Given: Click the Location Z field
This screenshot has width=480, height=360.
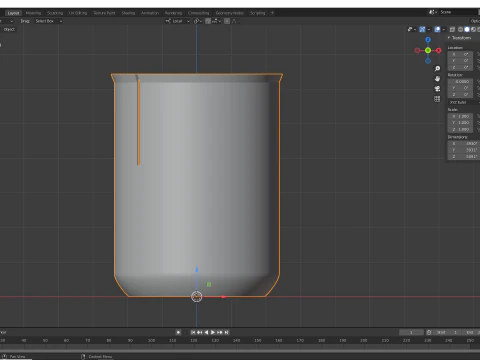Looking at the screenshot, I should click(x=460, y=67).
